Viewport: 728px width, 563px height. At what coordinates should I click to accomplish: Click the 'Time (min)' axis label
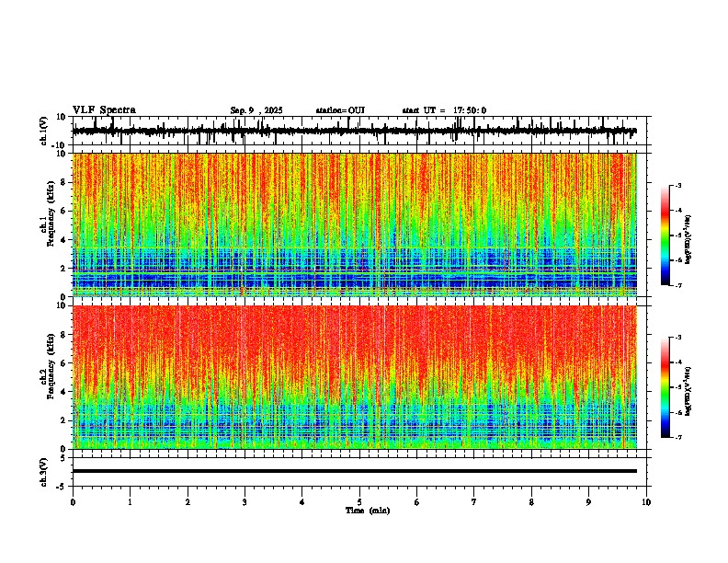368,511
